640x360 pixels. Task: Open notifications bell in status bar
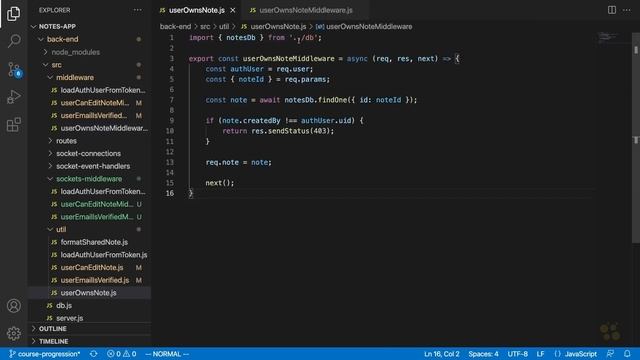click(x=627, y=354)
